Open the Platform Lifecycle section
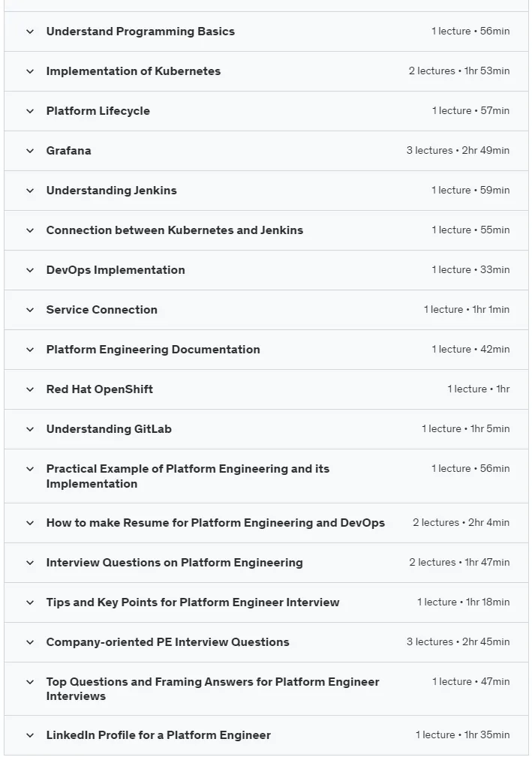Viewport: 532px width, 760px height. pyautogui.click(x=266, y=111)
